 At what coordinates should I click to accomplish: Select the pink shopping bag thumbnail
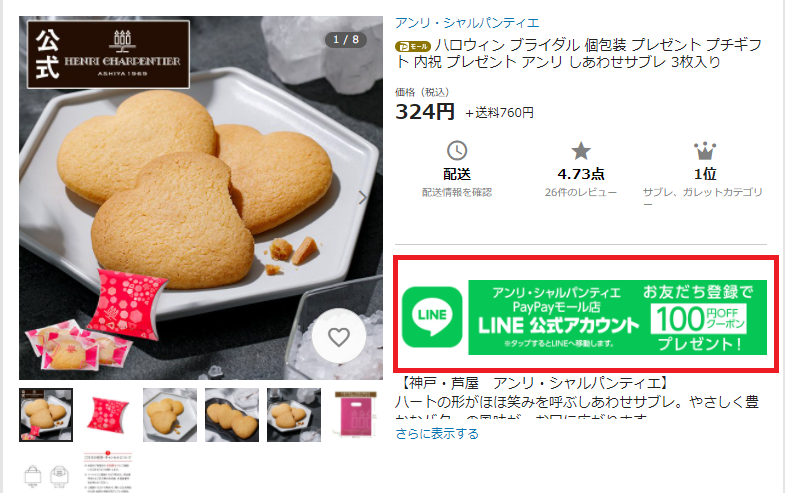355,415
